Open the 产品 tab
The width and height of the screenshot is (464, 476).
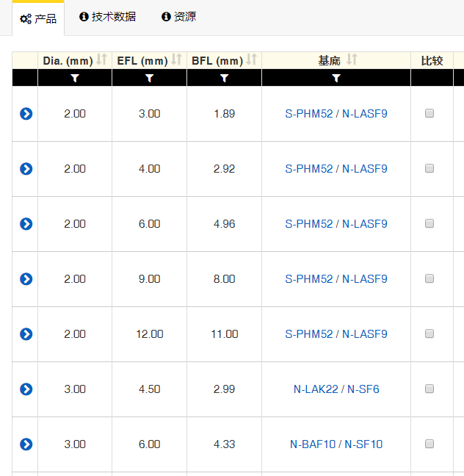38,19
